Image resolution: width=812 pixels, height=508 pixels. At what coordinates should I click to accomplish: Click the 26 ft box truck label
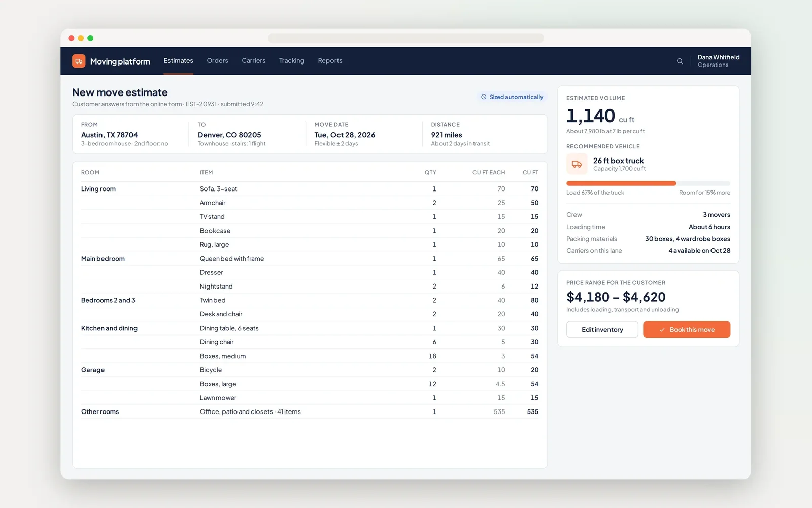(x=618, y=161)
